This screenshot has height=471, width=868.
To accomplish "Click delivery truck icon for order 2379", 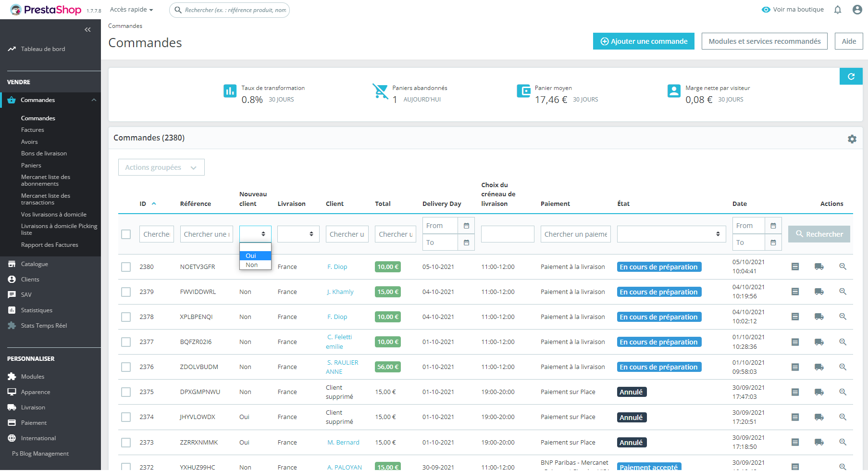I will [x=819, y=292].
